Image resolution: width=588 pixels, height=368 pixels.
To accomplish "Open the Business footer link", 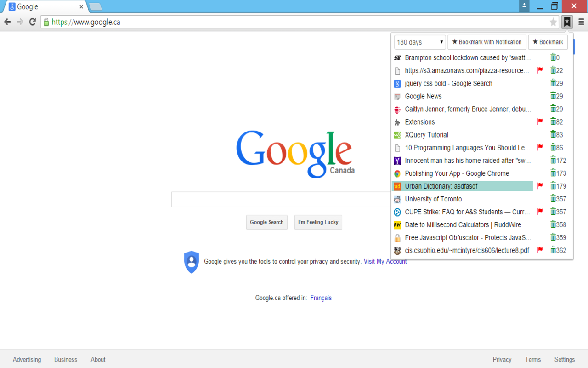I will (x=66, y=360).
